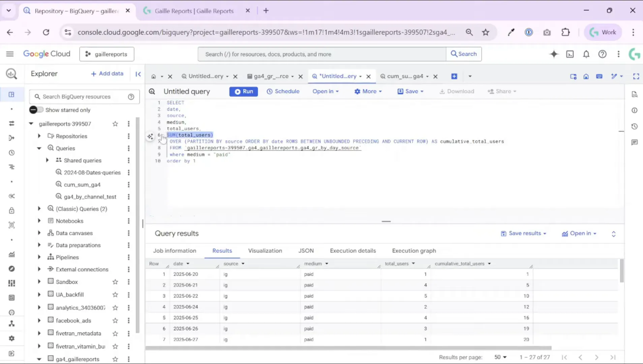Open the Save results dropdown
Viewport: 643px width, 364px height.
[x=524, y=233]
